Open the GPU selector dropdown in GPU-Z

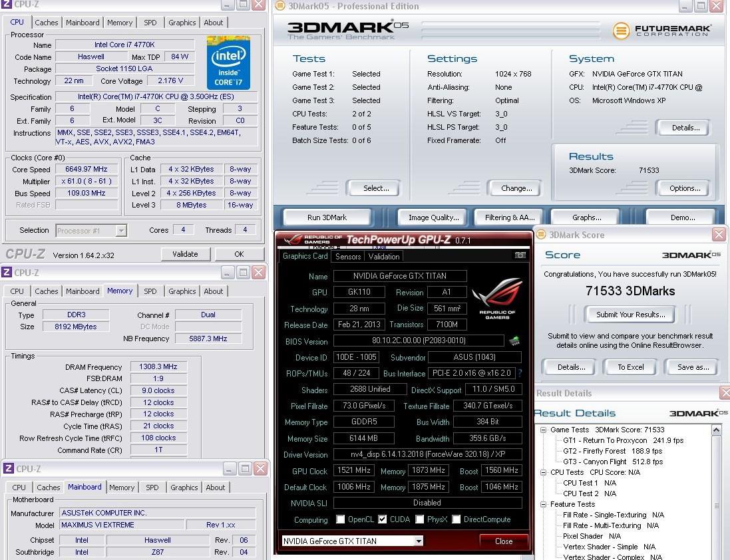pos(419,541)
